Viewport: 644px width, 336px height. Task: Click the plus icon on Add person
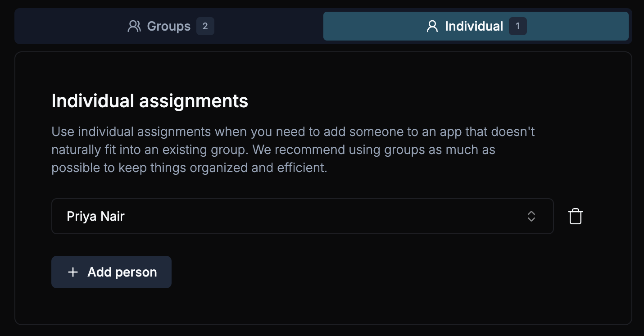pyautogui.click(x=73, y=272)
